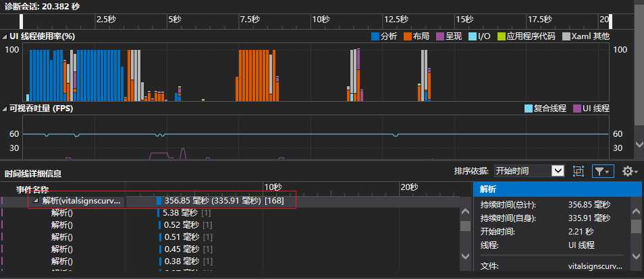Click the right selection handle on timeline ruler
The height and width of the screenshot is (279, 644).
[610, 22]
